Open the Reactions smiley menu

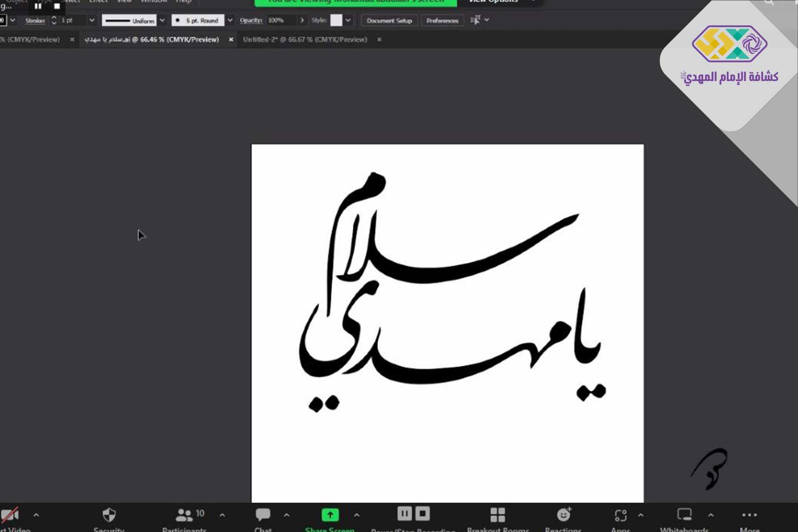[x=564, y=515]
